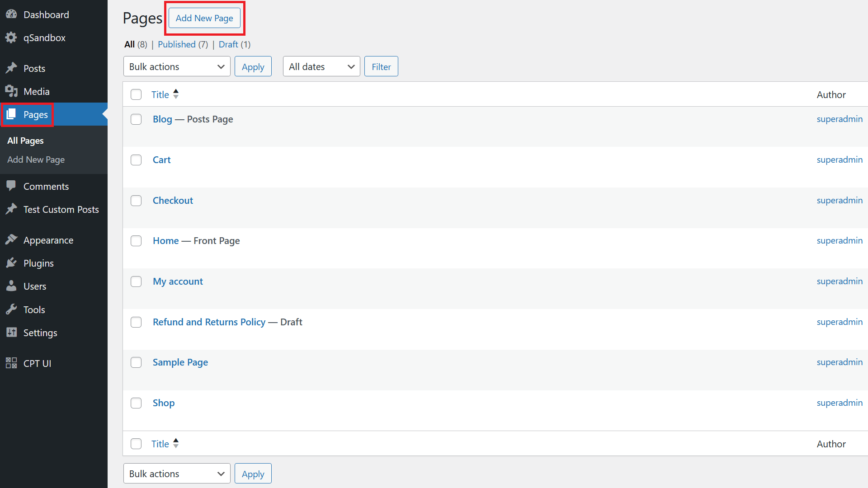
Task: Open the Sample Page link
Action: [180, 362]
